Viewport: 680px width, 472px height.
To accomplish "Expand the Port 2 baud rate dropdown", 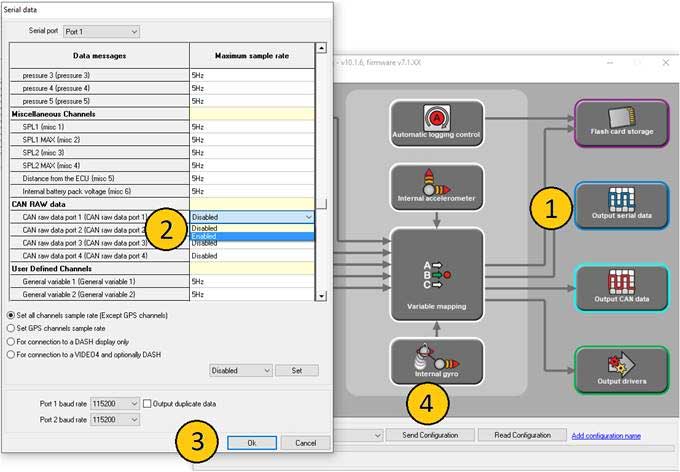I will click(114, 420).
